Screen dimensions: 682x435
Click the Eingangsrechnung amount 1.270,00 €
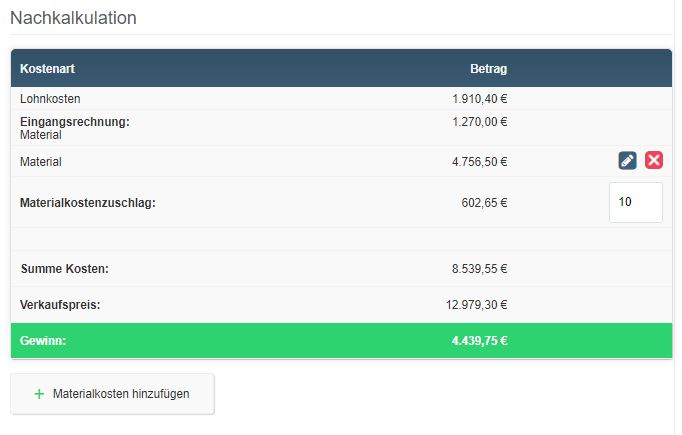click(479, 122)
